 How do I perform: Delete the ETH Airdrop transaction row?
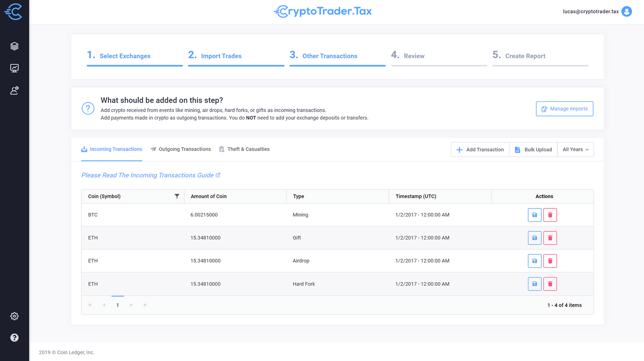click(550, 261)
